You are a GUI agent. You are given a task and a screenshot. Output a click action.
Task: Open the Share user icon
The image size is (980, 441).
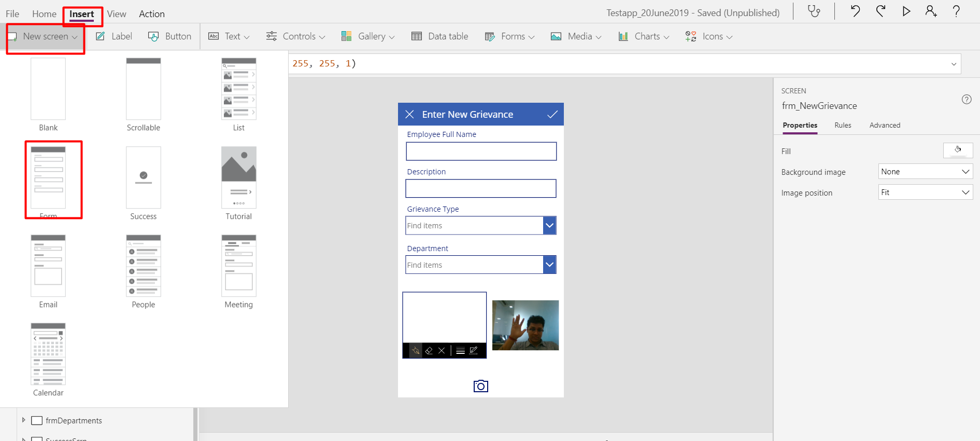931,11
